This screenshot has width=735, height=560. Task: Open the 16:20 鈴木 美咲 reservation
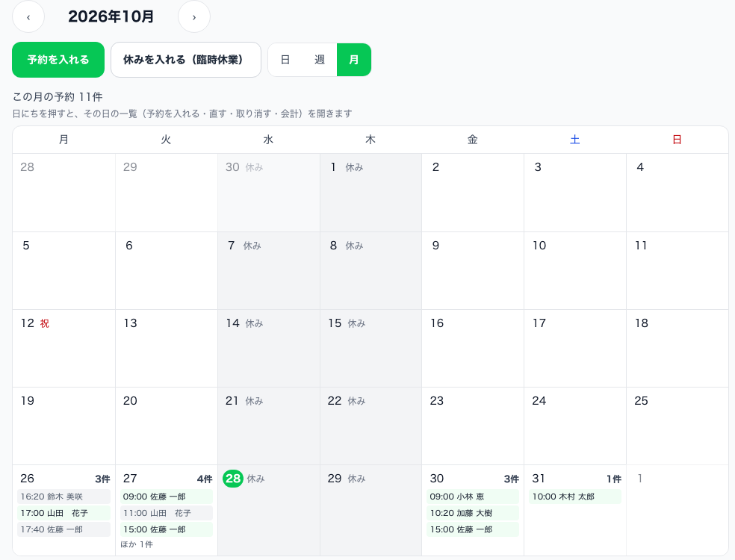(63, 497)
